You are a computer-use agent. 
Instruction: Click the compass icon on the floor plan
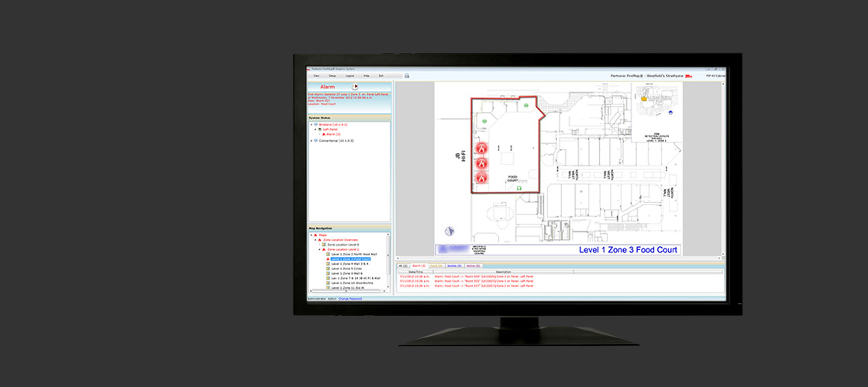[x=449, y=231]
